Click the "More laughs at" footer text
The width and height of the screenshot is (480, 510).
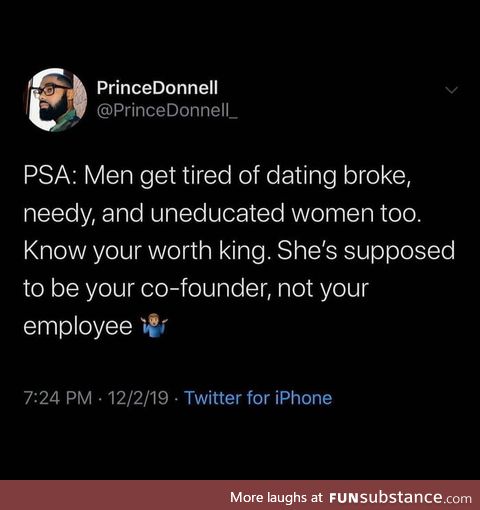point(276,498)
